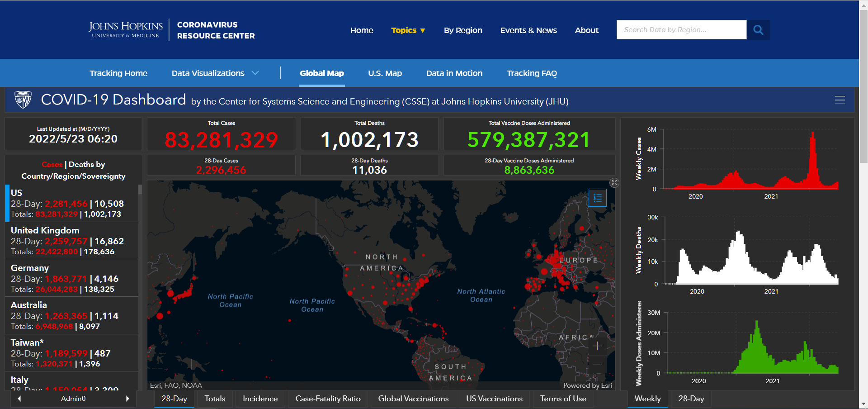Screen dimensions: 868x409
Task: Open the U.S. Map link
Action: point(385,73)
